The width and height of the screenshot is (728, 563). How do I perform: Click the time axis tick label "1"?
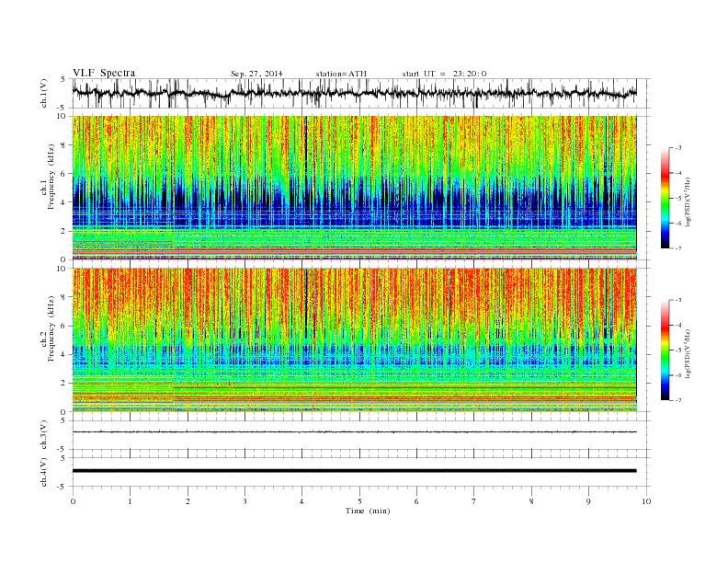click(130, 501)
